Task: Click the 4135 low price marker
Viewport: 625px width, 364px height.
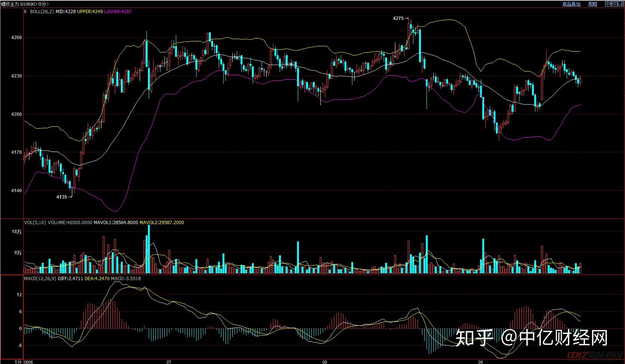Action: [x=61, y=197]
